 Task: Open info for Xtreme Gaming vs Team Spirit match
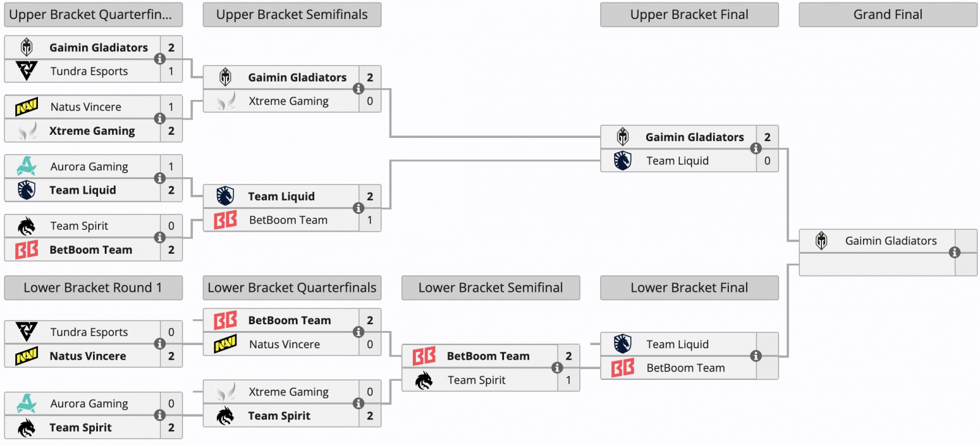pyautogui.click(x=358, y=403)
